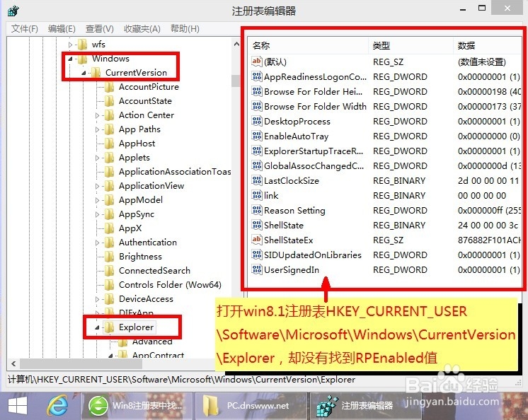Collapse the Windows tree node
The image size is (528, 420).
[x=70, y=59]
